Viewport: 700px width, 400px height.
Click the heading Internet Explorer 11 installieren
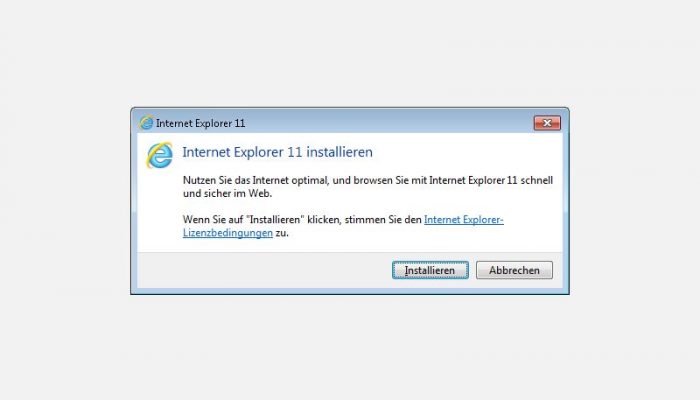point(277,152)
